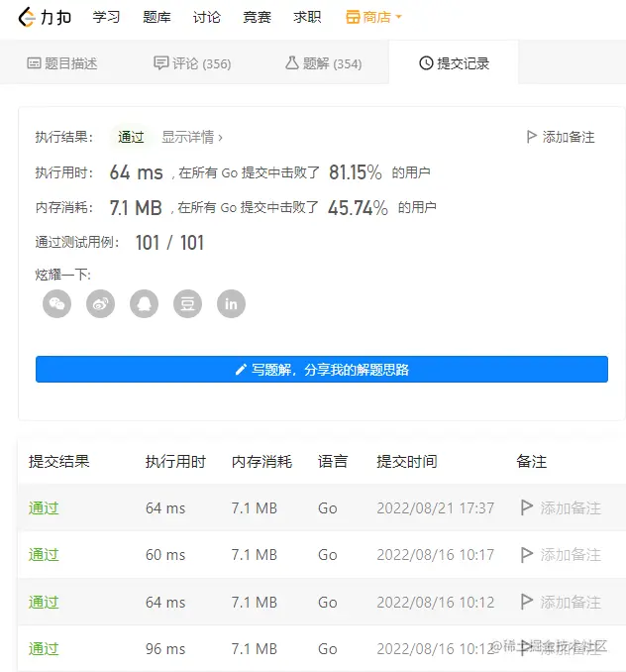Click the 2022/08/21 17:37 timestamp
Viewport: 626px width, 672px height.
click(x=436, y=508)
